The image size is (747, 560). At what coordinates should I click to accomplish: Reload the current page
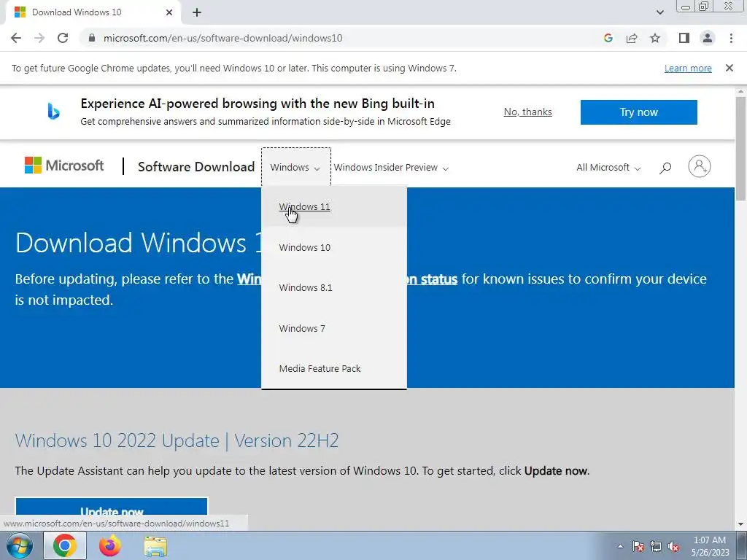(63, 38)
